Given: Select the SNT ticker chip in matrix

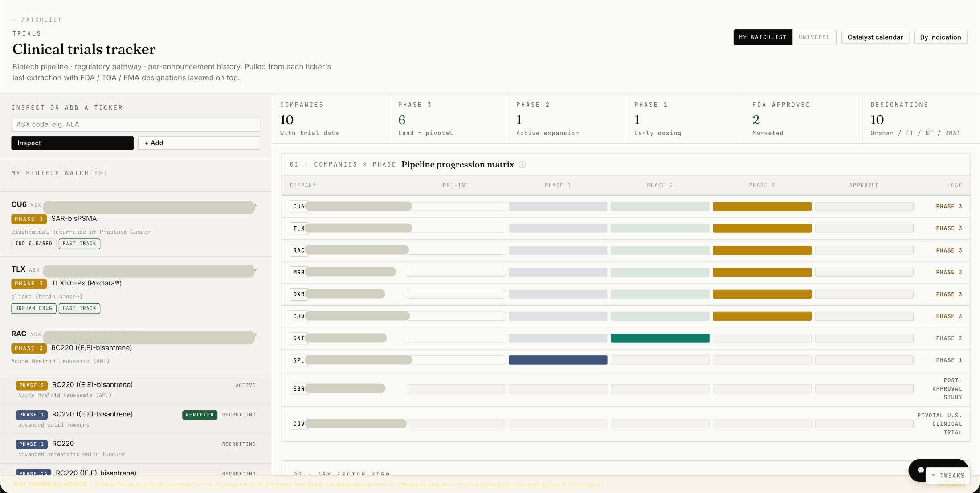Looking at the screenshot, I should pyautogui.click(x=299, y=338).
